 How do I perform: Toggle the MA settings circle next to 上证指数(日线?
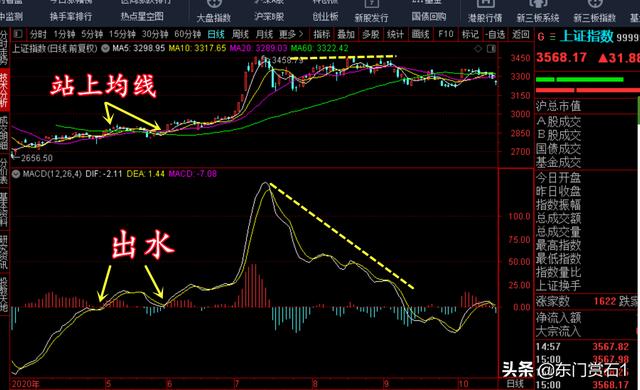[105, 49]
